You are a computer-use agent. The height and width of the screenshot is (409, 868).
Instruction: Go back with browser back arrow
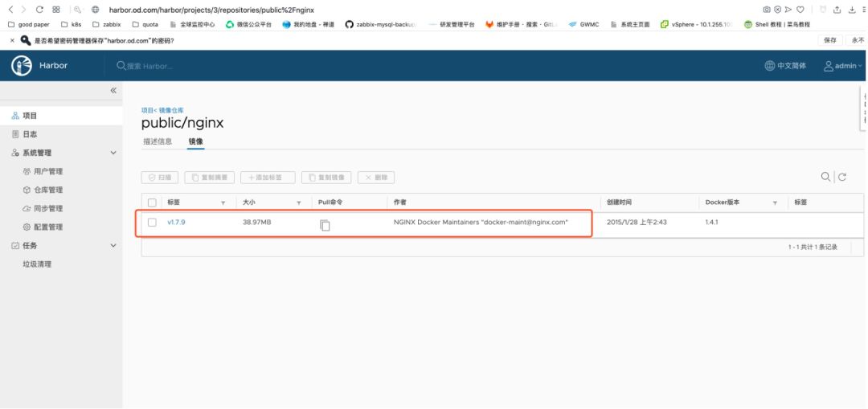coord(10,10)
